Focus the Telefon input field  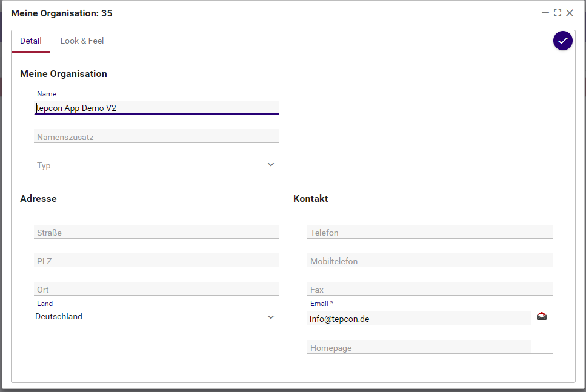pyautogui.click(x=430, y=233)
